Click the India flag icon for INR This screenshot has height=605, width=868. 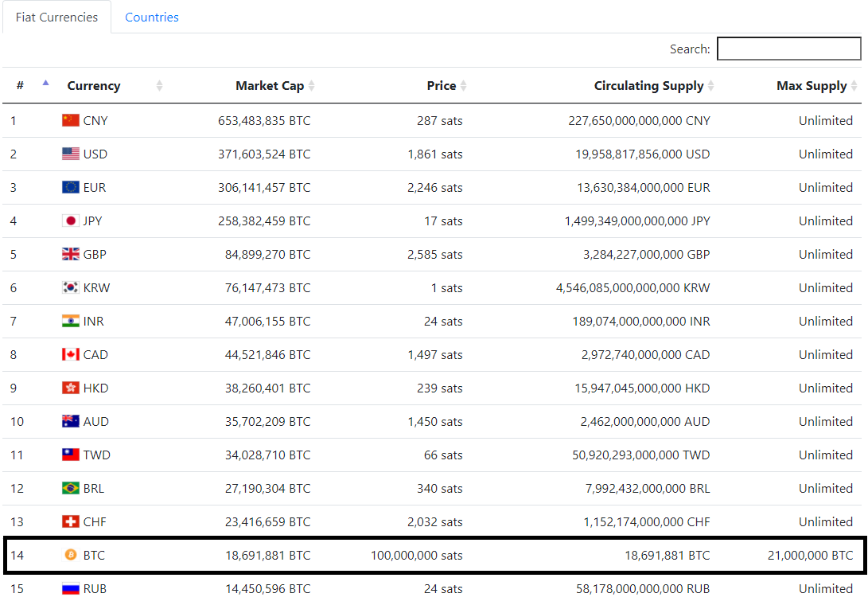(x=70, y=321)
